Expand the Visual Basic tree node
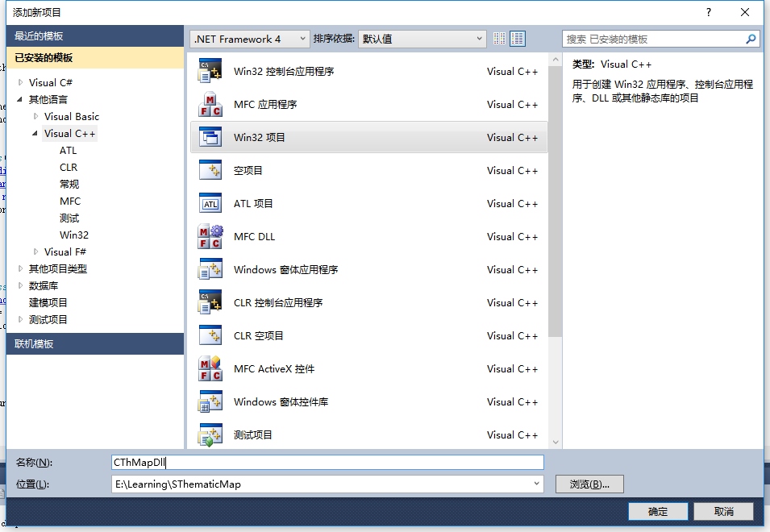The width and height of the screenshot is (770, 532). tap(35, 116)
